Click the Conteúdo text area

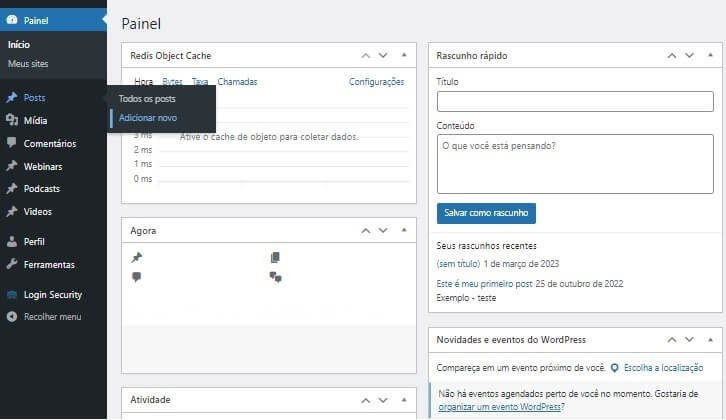point(575,164)
